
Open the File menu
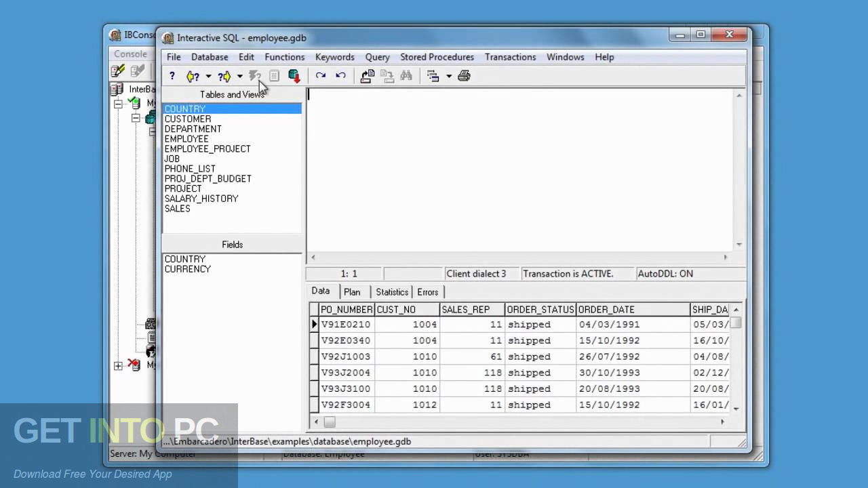tap(174, 57)
